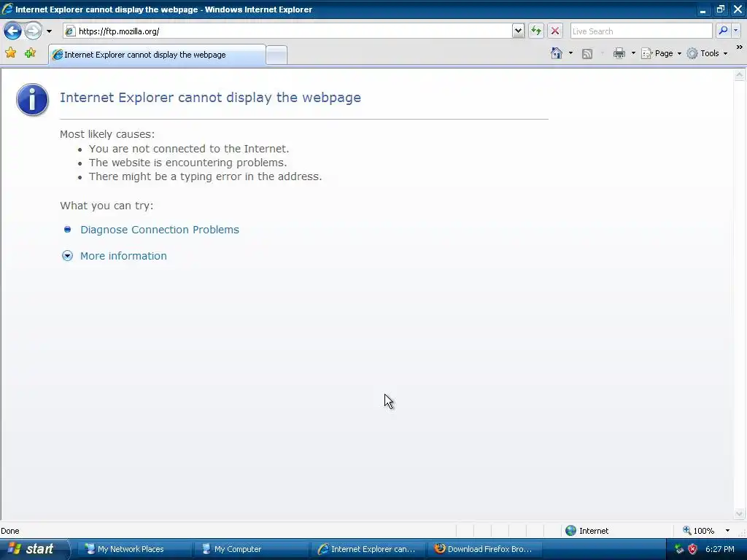Open the Tools menu
Image resolution: width=747 pixels, height=560 pixels.
coord(707,53)
